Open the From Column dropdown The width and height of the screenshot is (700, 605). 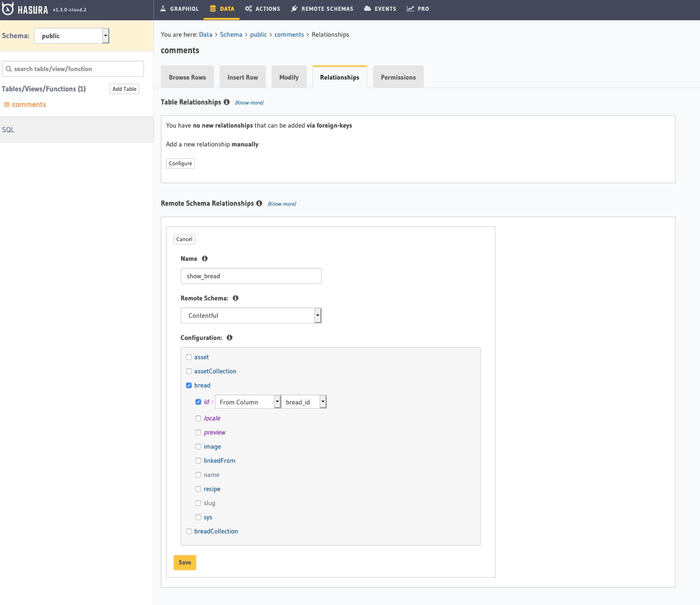coord(248,402)
